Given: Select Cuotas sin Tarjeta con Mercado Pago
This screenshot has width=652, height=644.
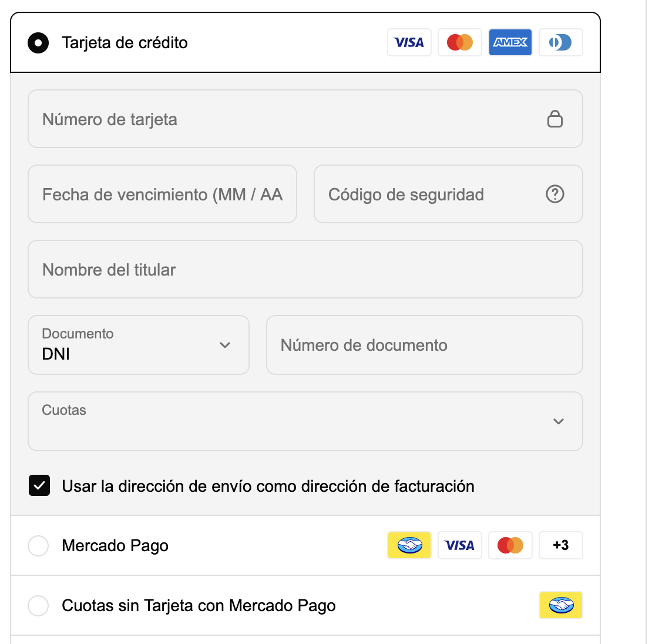Looking at the screenshot, I should click(39, 606).
